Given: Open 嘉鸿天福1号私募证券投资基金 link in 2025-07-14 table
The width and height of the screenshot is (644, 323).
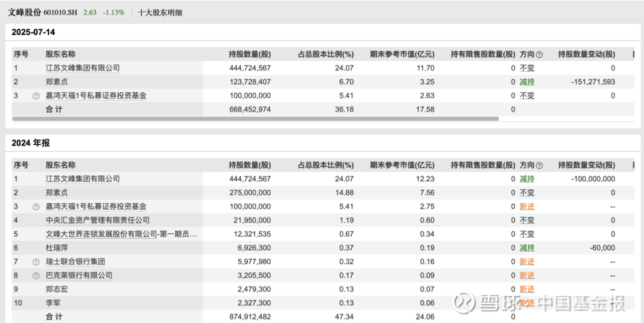Looking at the screenshot, I should tap(95, 95).
